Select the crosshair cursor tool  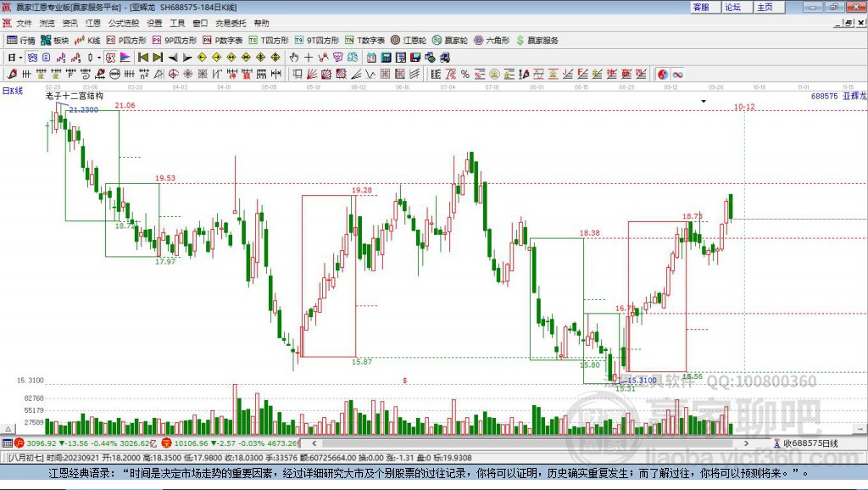point(309,58)
